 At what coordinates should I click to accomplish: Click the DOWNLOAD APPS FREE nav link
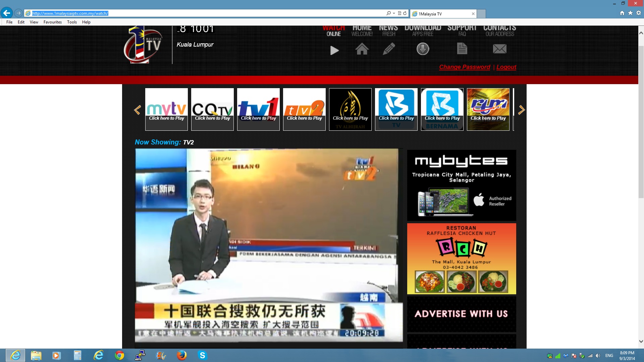coord(423,31)
